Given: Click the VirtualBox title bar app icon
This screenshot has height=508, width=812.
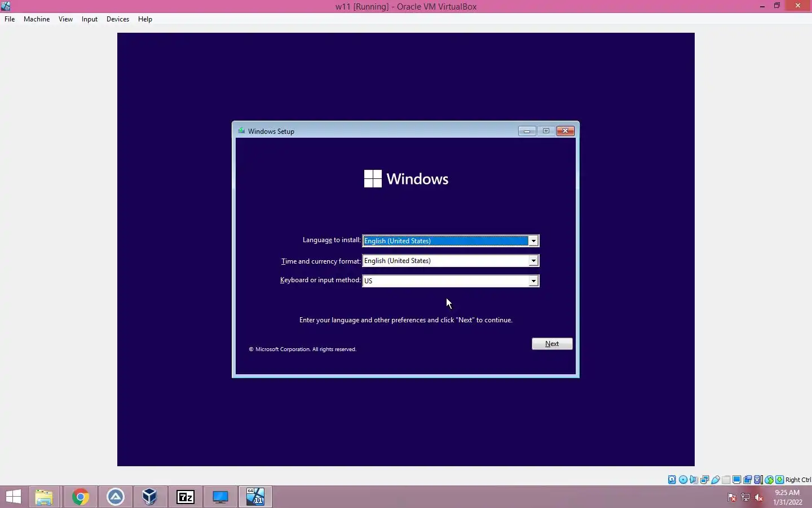Looking at the screenshot, I should 5,6.
